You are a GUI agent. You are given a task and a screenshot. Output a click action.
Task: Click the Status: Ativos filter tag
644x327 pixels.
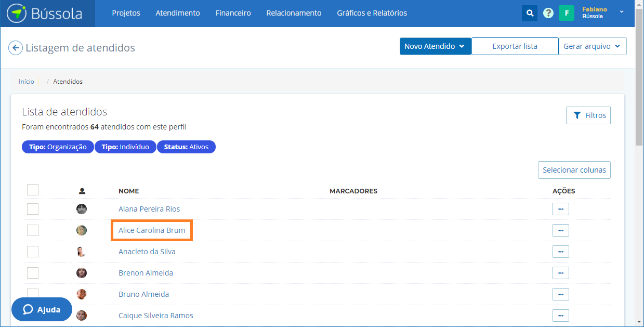click(186, 147)
